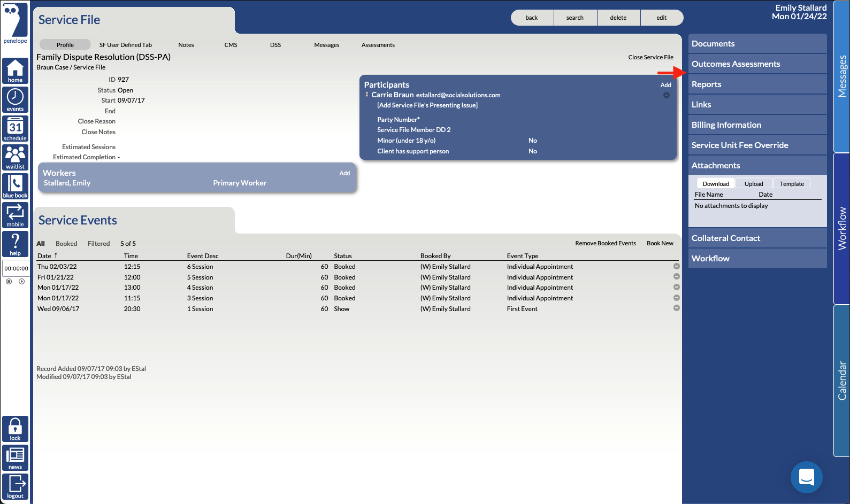
Task: Select the Profile tab
Action: (x=65, y=45)
